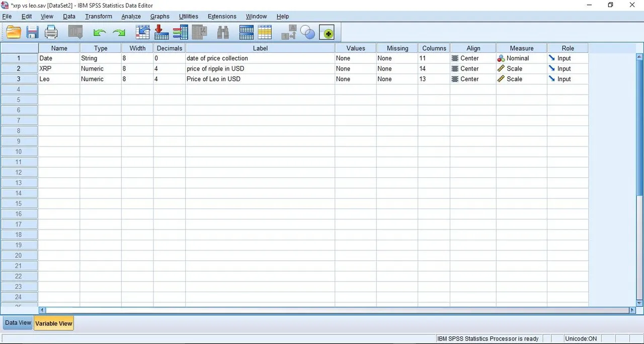The image size is (644, 344).
Task: Click the Measure column header
Action: [x=522, y=48]
